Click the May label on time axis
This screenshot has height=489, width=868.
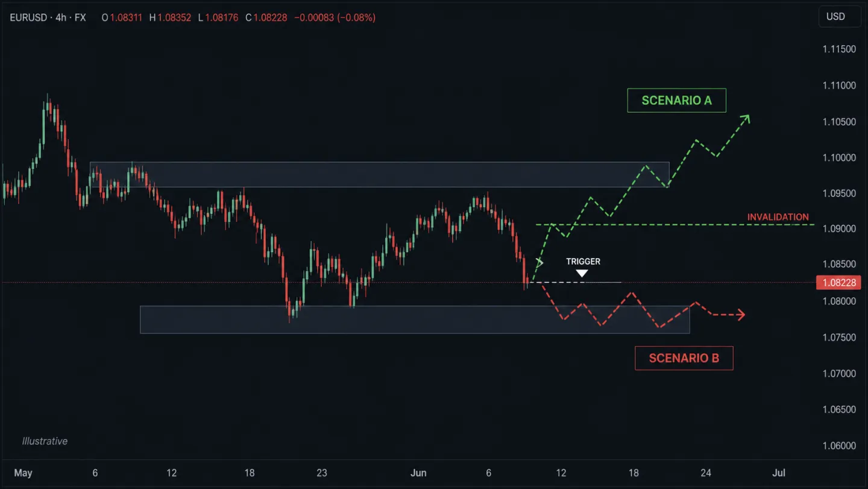[x=23, y=473]
